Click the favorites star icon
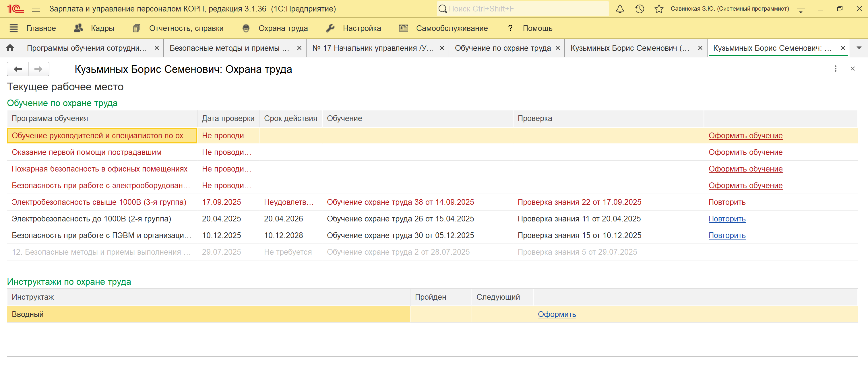This screenshot has width=868, height=368. (659, 9)
